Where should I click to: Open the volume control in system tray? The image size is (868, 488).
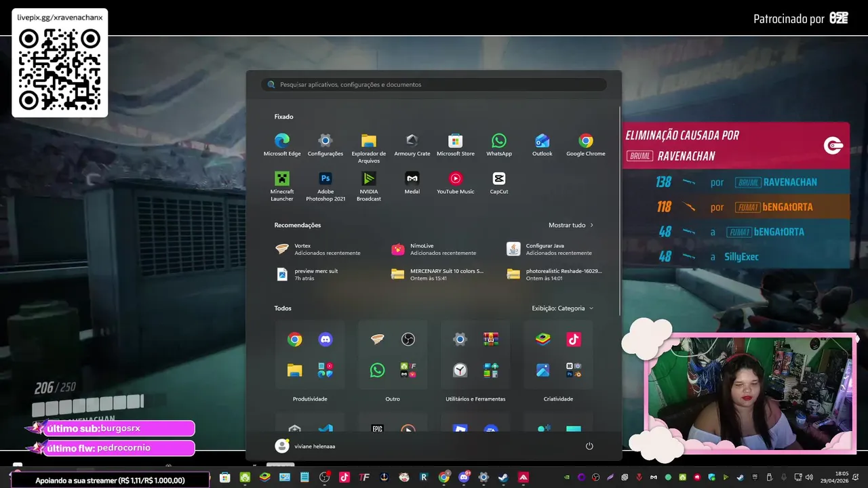point(809,477)
